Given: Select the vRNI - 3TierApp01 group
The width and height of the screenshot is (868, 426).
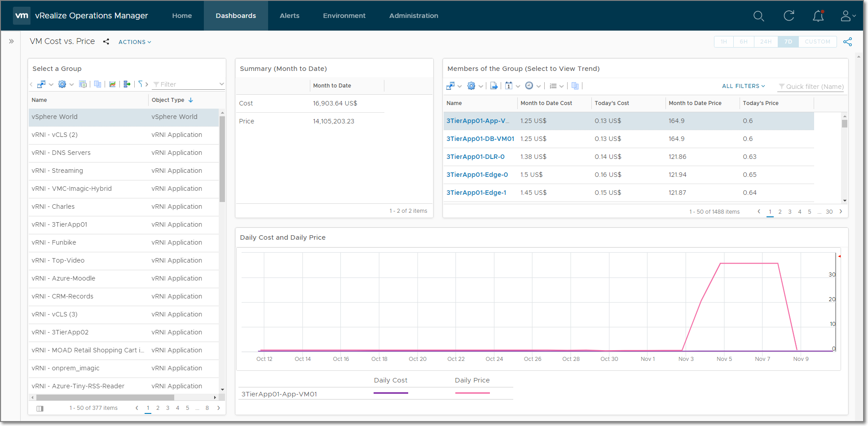Looking at the screenshot, I should coord(123,224).
